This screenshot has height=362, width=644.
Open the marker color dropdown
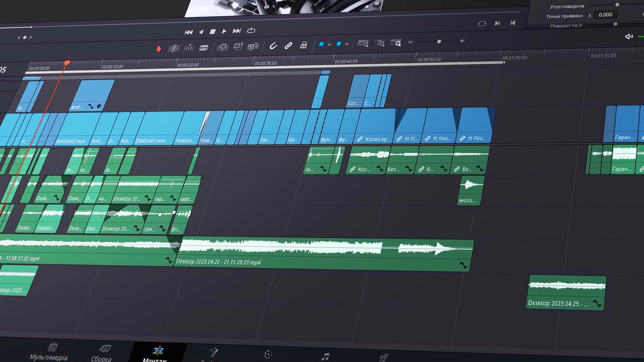point(347,44)
